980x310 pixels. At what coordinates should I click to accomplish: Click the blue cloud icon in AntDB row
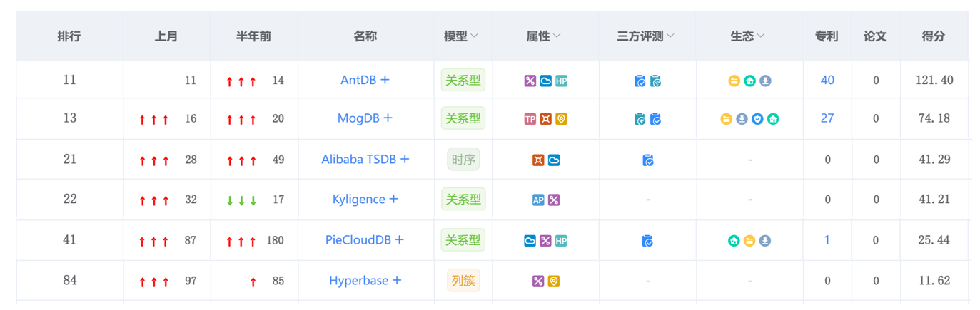545,81
